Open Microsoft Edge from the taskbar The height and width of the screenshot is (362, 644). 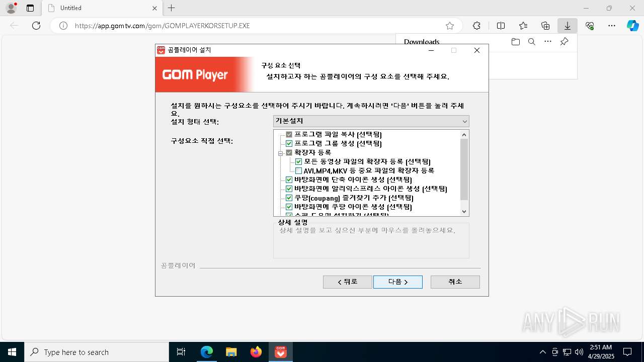[207, 352]
